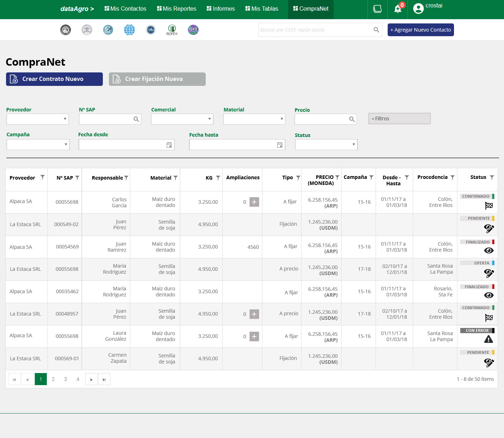Open the crostai user avatar
The height and width of the screenshot is (438, 504).
[419, 9]
